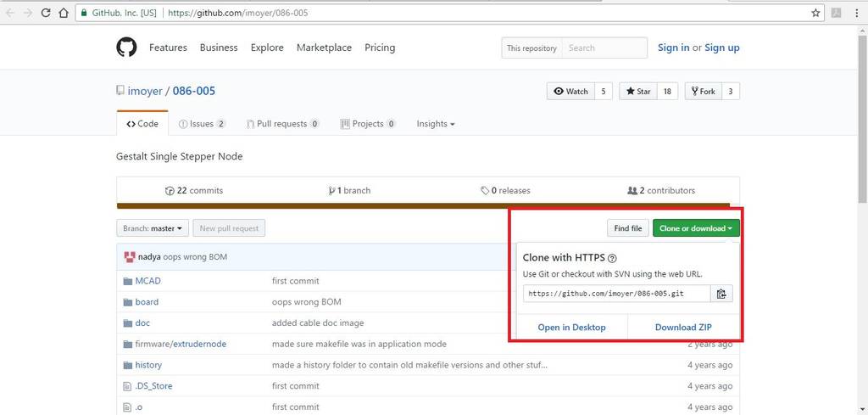Open the Branch: master dropdown
Image resolution: width=868 pixels, height=415 pixels.
point(153,228)
